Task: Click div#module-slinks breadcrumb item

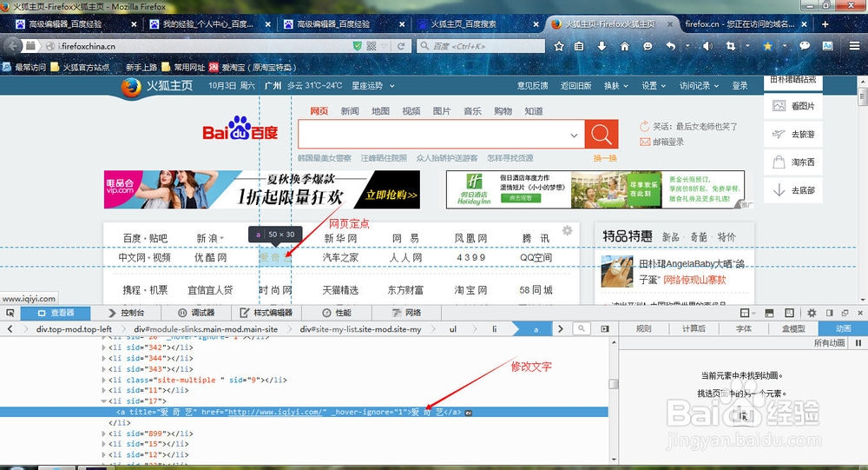Action: coord(206,329)
